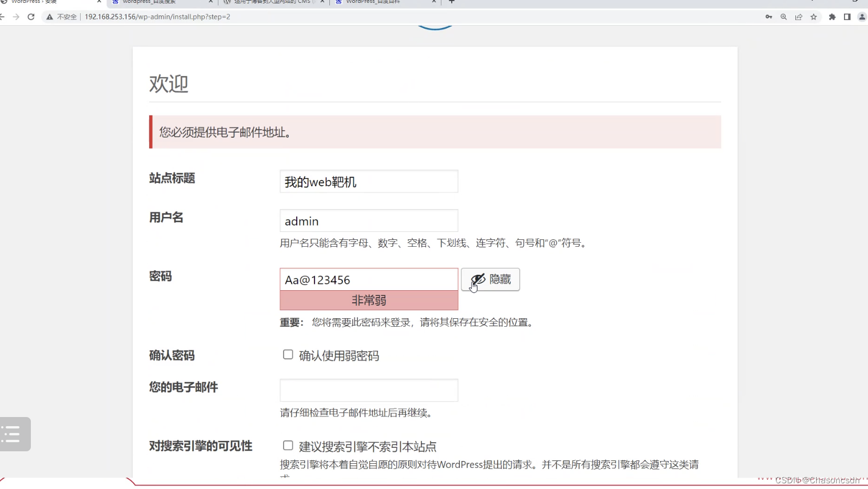This screenshot has width=868, height=489.
Task: Open the browser extensions puzzle icon
Action: coord(832,17)
